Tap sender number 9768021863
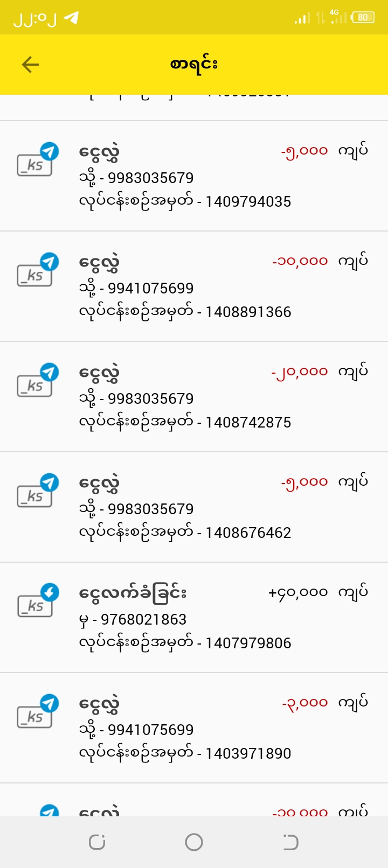 [143, 620]
